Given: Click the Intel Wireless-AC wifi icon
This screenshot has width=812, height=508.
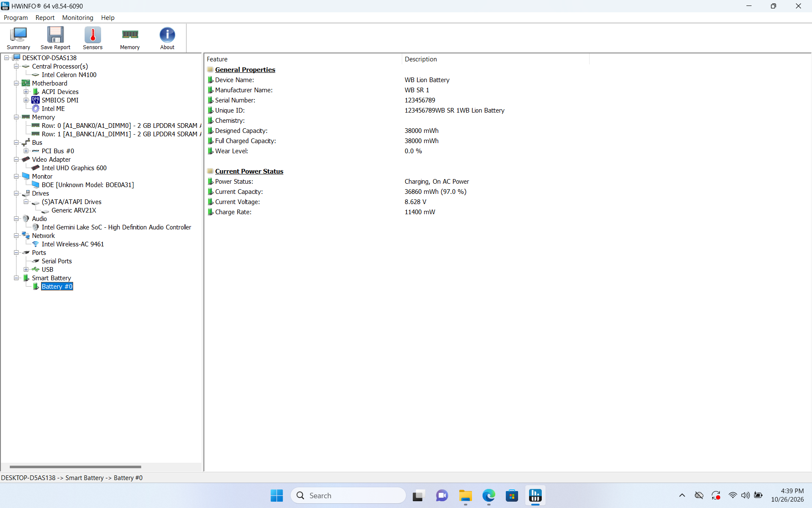Looking at the screenshot, I should 36,244.
